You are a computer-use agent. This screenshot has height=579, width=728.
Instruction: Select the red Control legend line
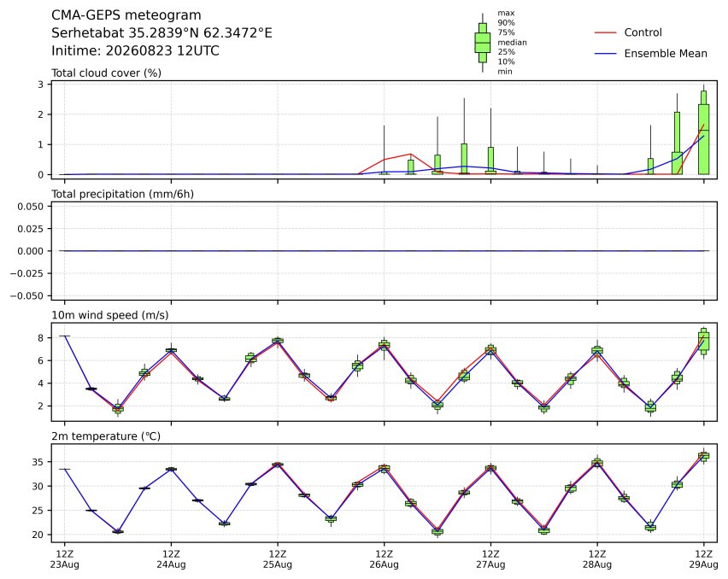click(x=606, y=32)
